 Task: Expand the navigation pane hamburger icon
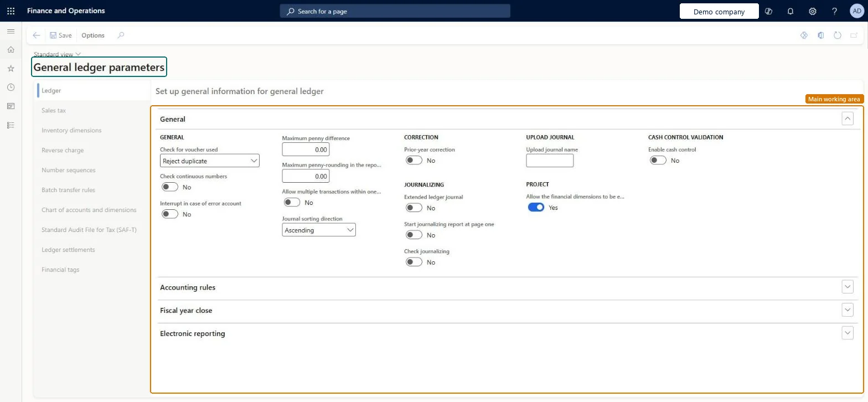11,32
